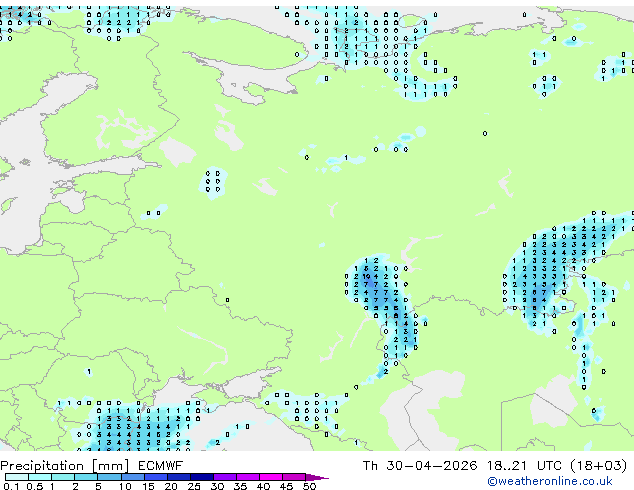Click the 'ECMWF' model label
The height and width of the screenshot is (490, 634).
(160, 466)
